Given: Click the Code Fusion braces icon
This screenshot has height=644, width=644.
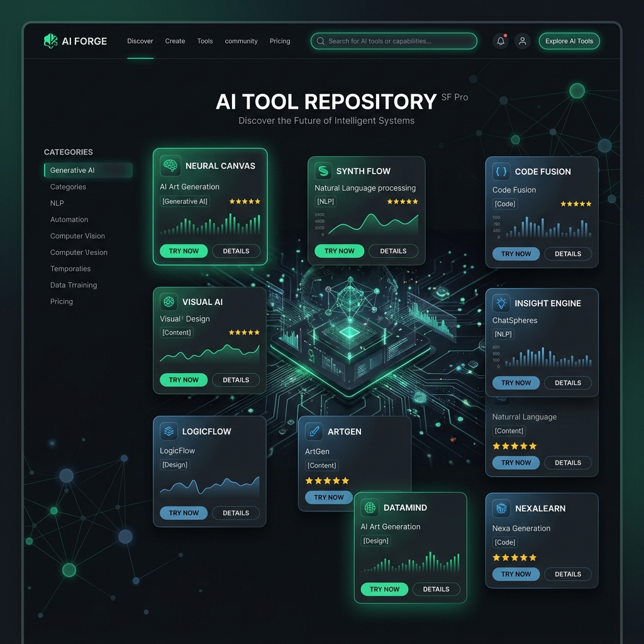Looking at the screenshot, I should click(501, 171).
